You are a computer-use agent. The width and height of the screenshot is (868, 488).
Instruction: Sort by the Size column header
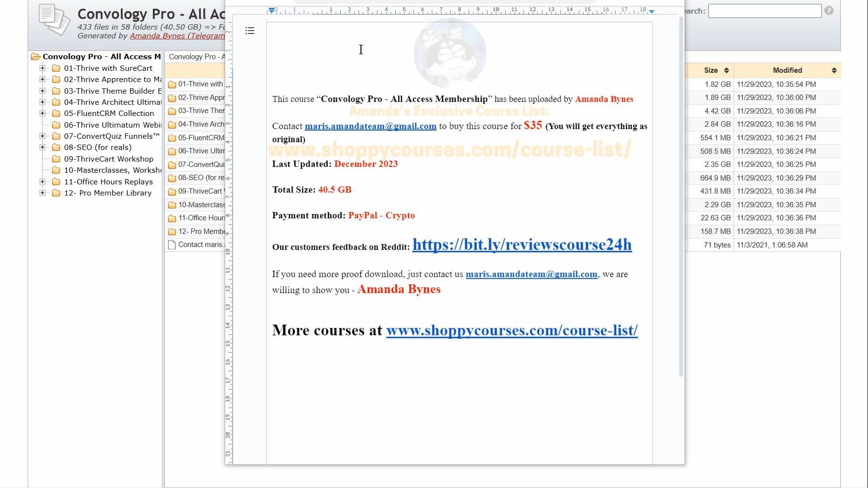[x=710, y=70]
